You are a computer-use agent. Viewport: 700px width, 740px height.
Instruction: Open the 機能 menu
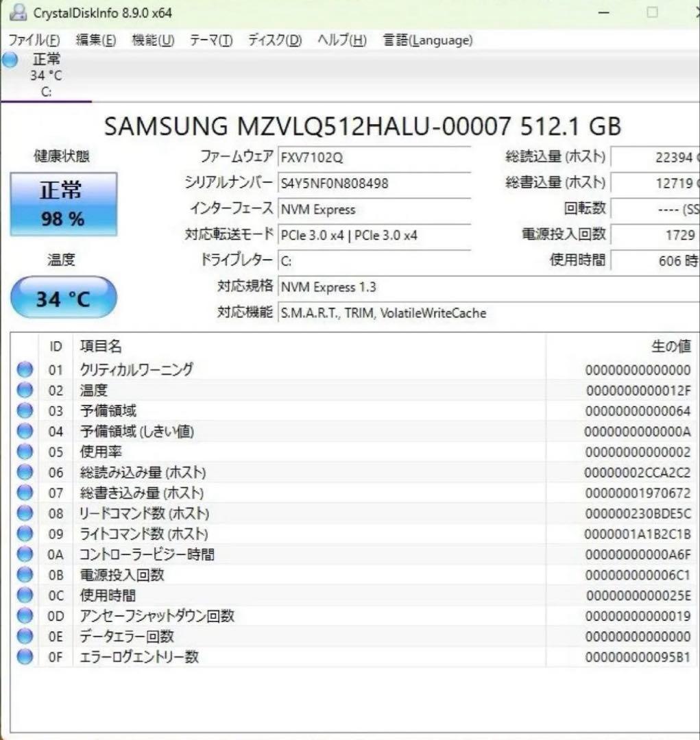point(152,40)
